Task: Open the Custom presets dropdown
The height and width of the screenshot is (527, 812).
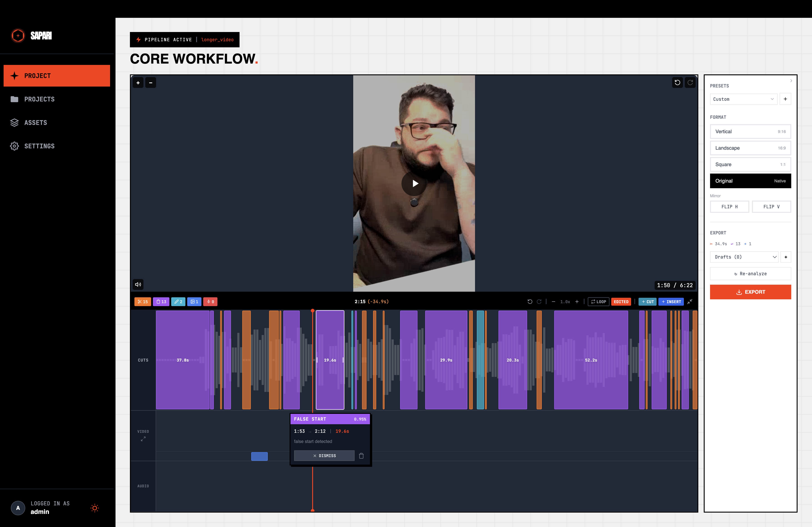Action: (743, 99)
